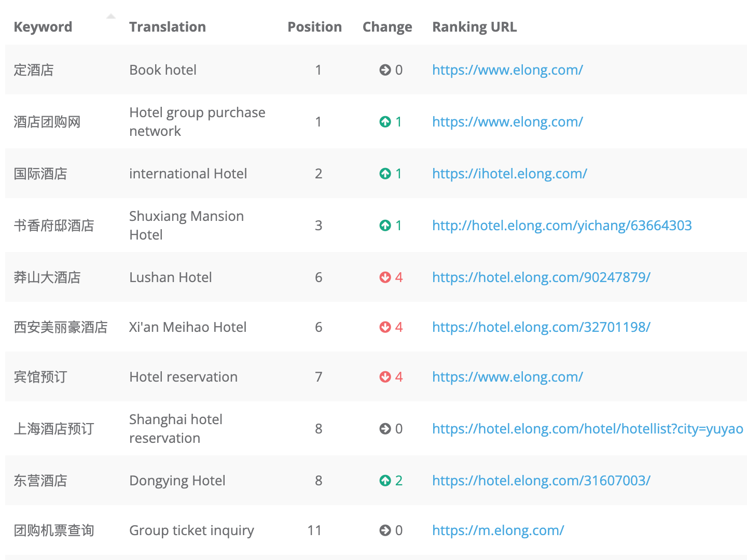Select the keyword 国际酒店
747x560 pixels.
pyautogui.click(x=40, y=174)
